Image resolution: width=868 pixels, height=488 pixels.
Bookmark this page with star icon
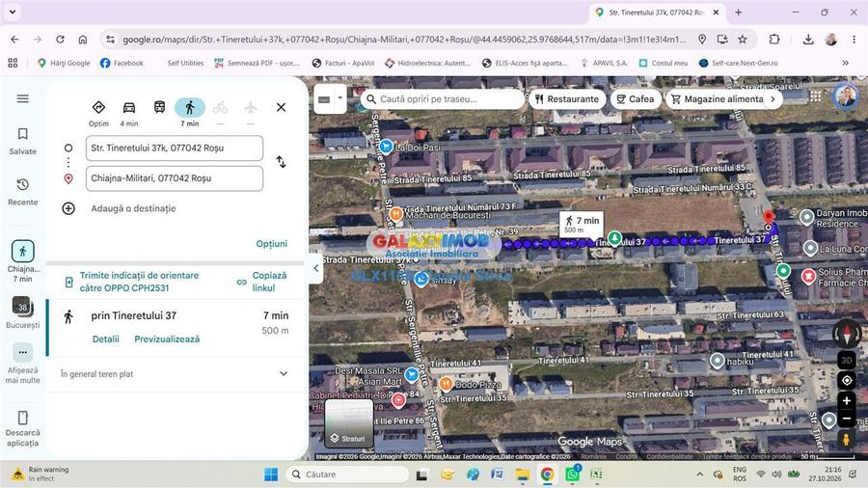point(743,40)
